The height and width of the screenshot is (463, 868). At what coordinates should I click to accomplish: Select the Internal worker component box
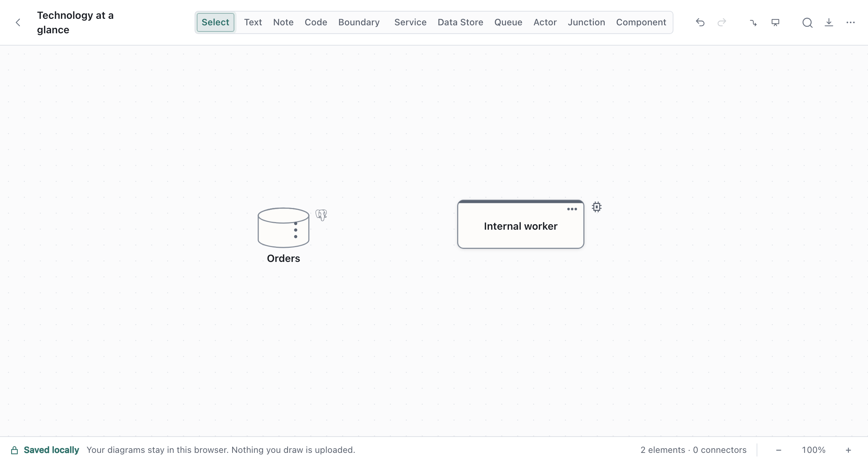520,224
